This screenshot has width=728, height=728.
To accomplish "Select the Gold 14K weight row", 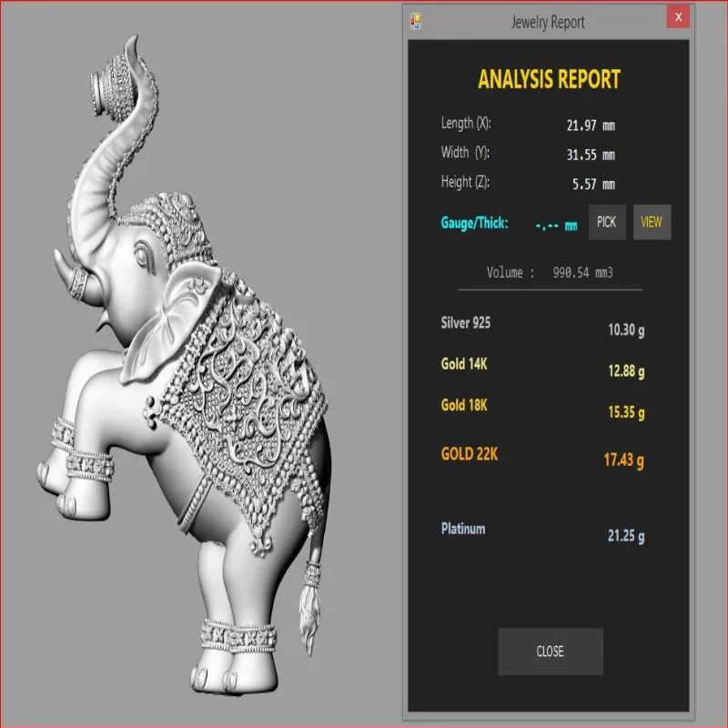I will coord(542,368).
